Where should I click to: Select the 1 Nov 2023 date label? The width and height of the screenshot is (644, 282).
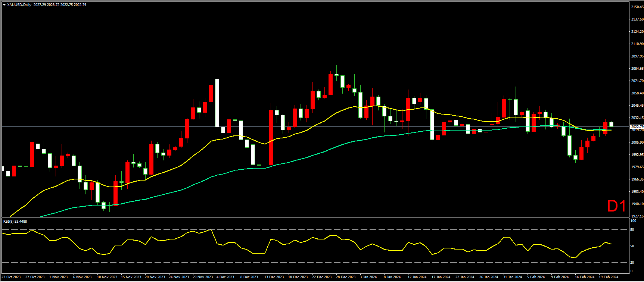(59, 277)
